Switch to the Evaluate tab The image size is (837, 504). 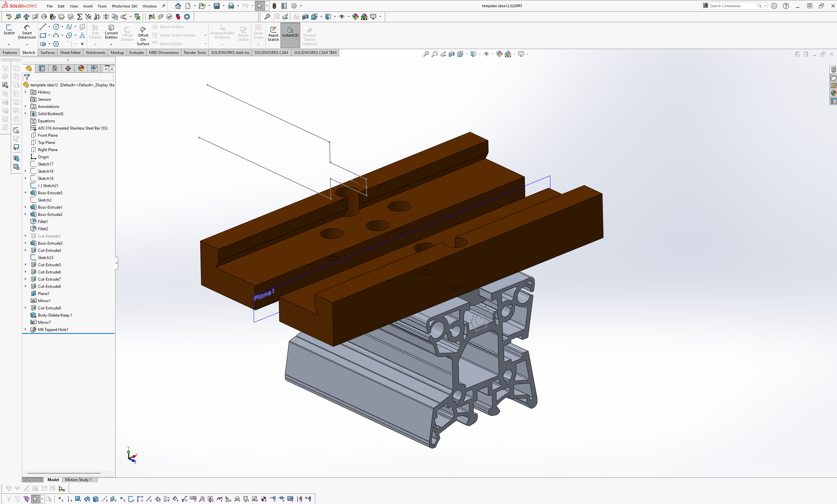click(x=136, y=52)
